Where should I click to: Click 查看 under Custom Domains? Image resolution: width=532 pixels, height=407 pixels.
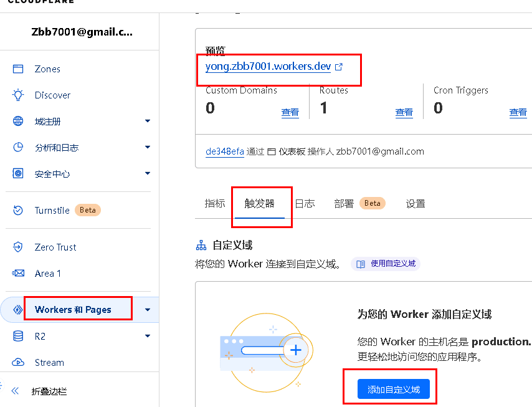pos(290,112)
